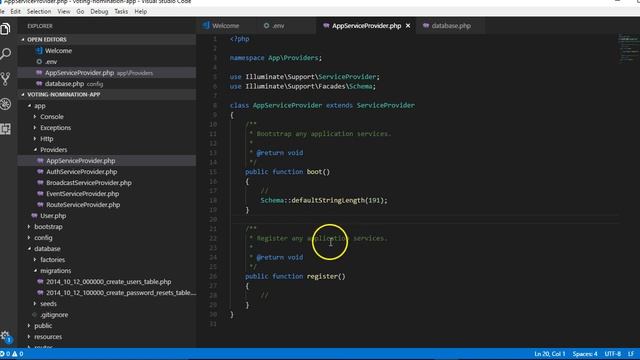Open the Debug view in activity bar

click(x=5, y=104)
